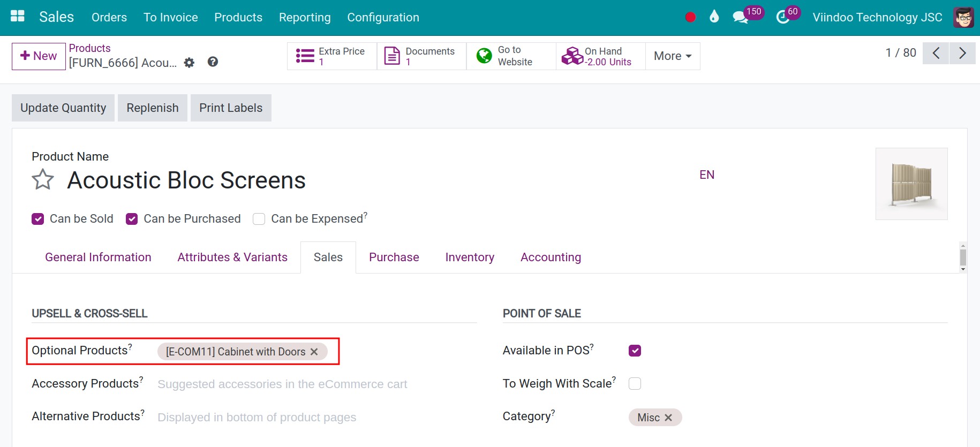Go to next product record
This screenshot has height=447, width=980.
(x=962, y=53)
